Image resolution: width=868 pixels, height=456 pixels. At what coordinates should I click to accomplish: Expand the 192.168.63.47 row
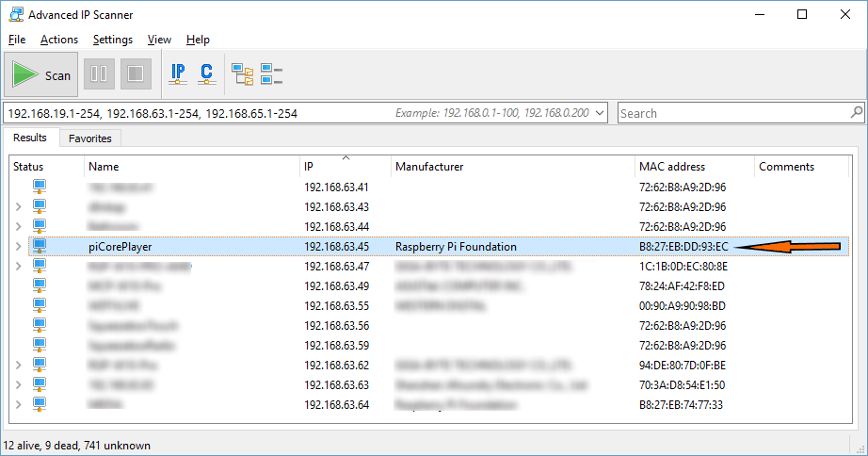(19, 267)
